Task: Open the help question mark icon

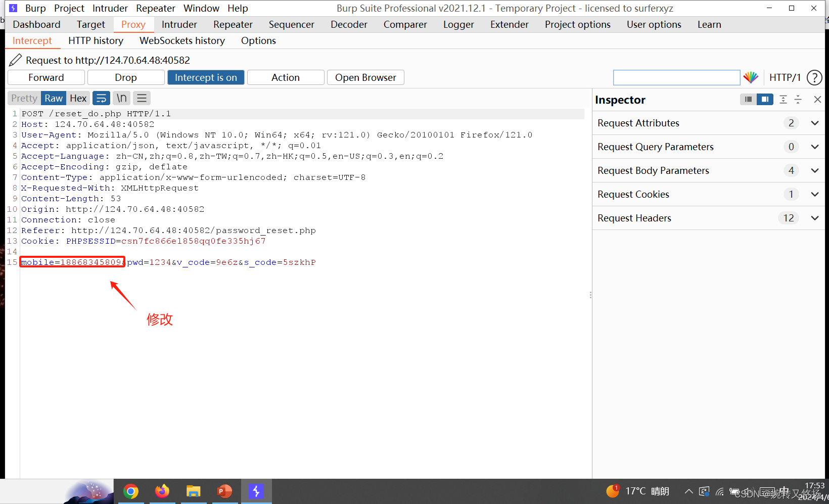Action: tap(814, 77)
